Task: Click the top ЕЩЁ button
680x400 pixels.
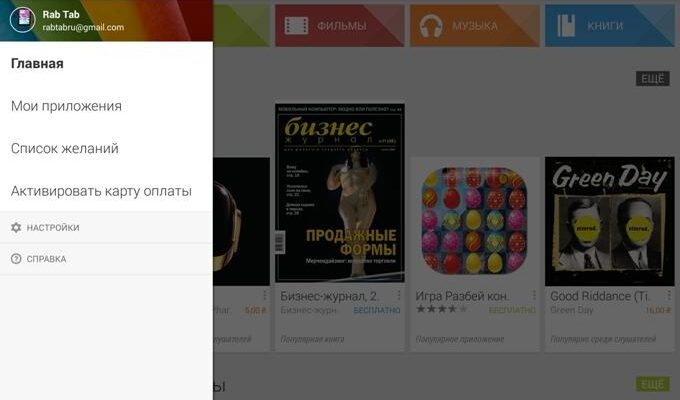Action: point(653,79)
